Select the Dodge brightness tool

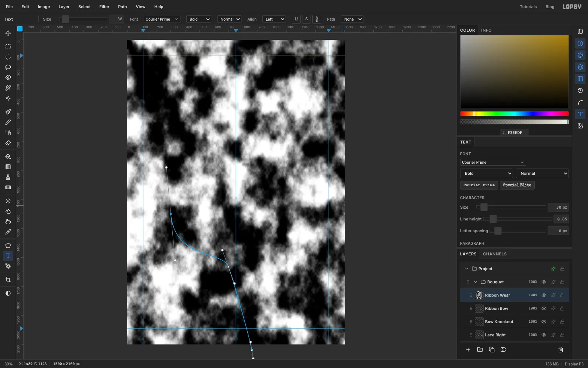coord(8,201)
